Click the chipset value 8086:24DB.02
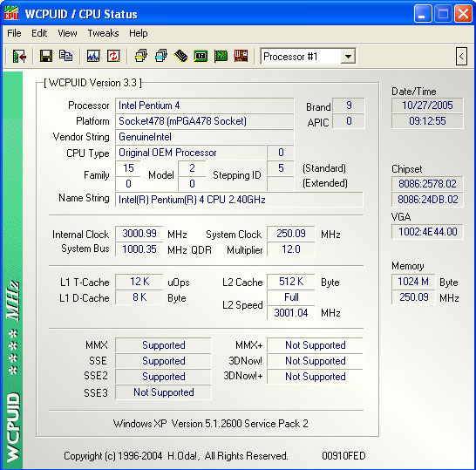Screen dimensions: 476x470 click(427, 200)
